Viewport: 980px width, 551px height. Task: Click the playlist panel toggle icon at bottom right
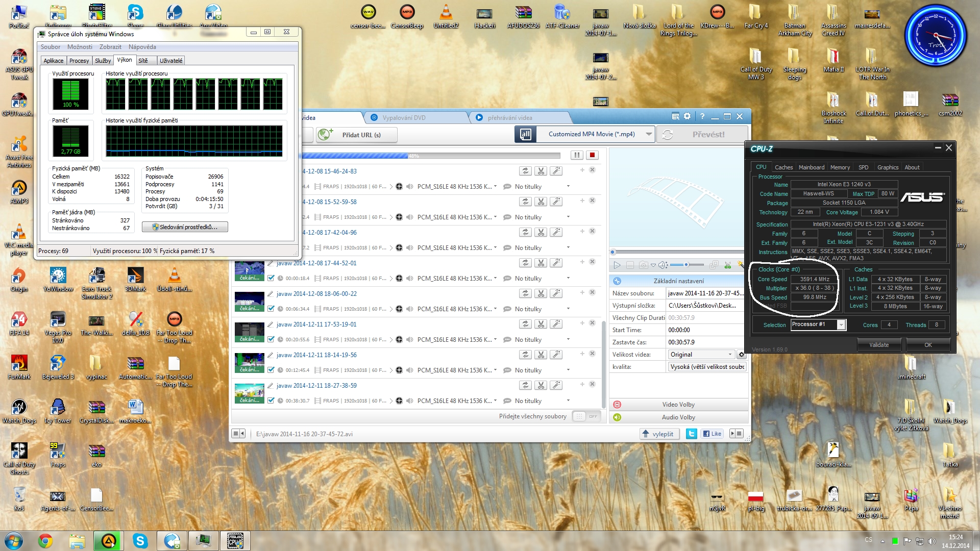[x=736, y=434]
